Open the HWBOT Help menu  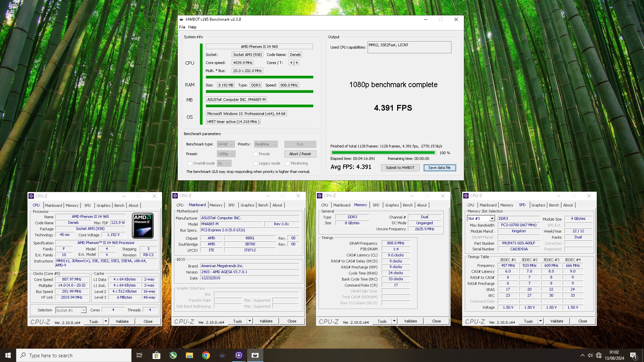[x=192, y=27]
